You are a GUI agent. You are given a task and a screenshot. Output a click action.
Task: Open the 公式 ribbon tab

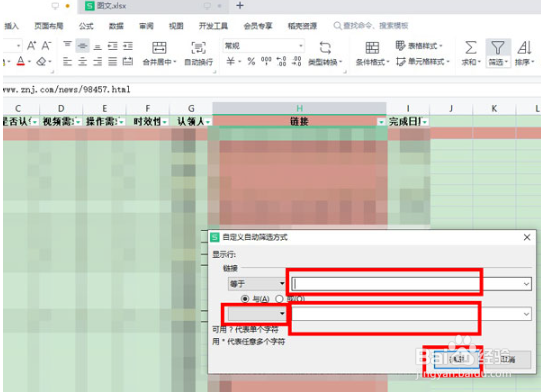[x=86, y=26]
